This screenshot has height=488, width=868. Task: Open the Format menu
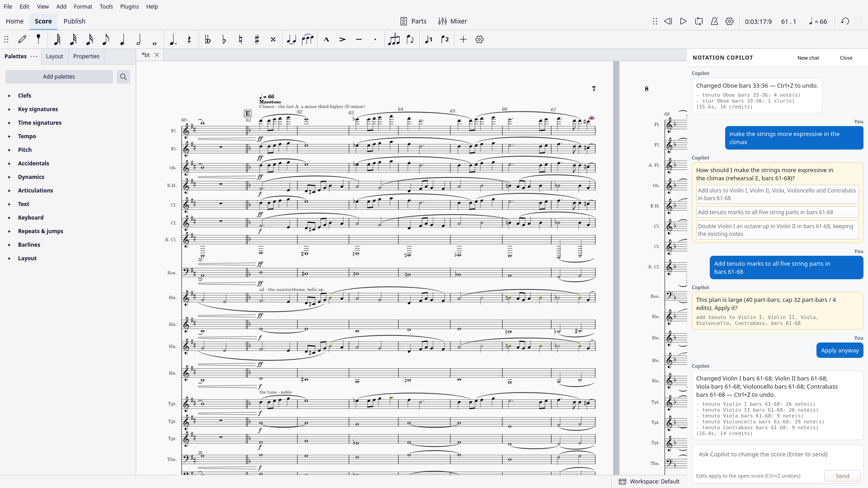point(83,7)
